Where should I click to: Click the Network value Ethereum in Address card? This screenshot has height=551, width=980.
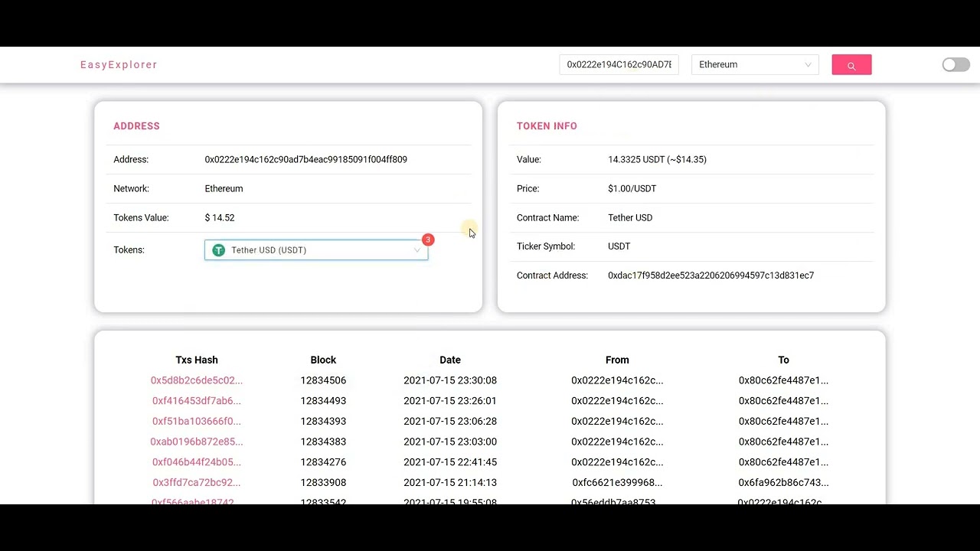pyautogui.click(x=224, y=189)
